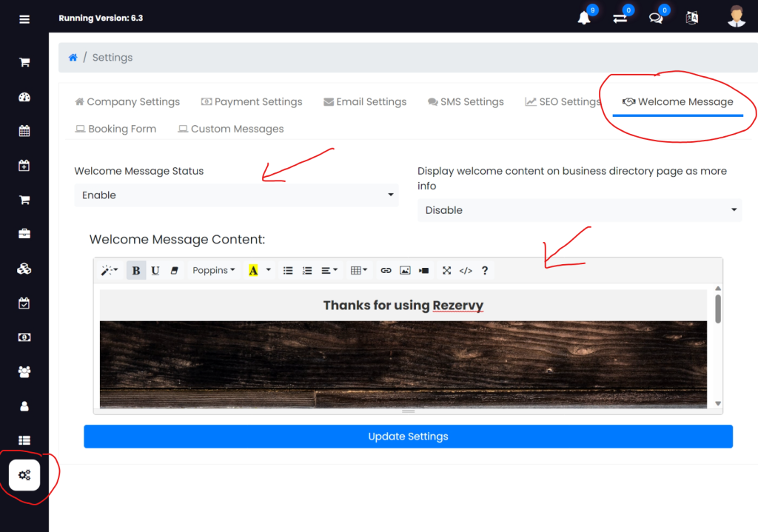Open top shopping cart sidebar icon
758x532 pixels.
tap(24, 62)
